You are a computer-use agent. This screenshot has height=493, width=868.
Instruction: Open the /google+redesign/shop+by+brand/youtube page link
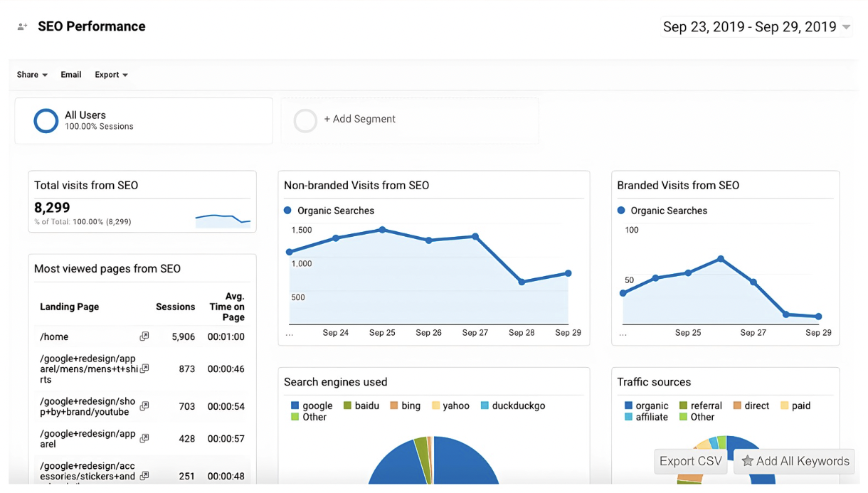tap(88, 406)
